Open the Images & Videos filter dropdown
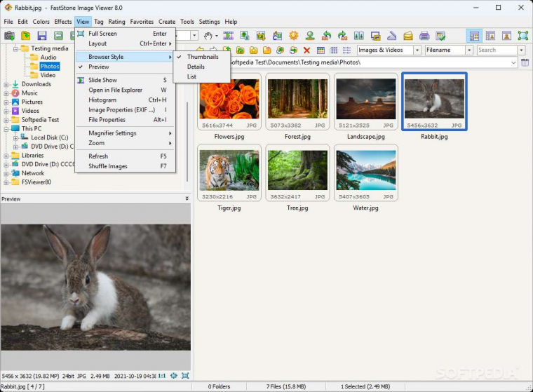The height and width of the screenshot is (392, 533). (417, 50)
